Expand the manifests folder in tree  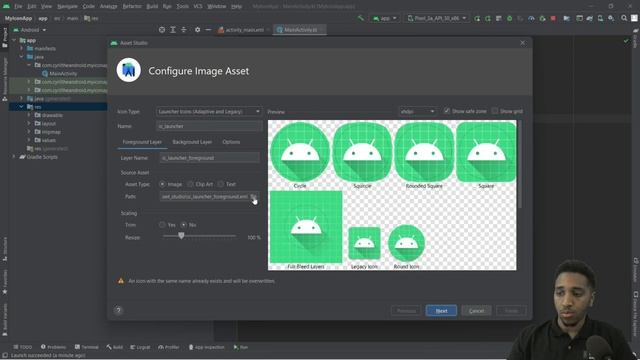(22, 48)
